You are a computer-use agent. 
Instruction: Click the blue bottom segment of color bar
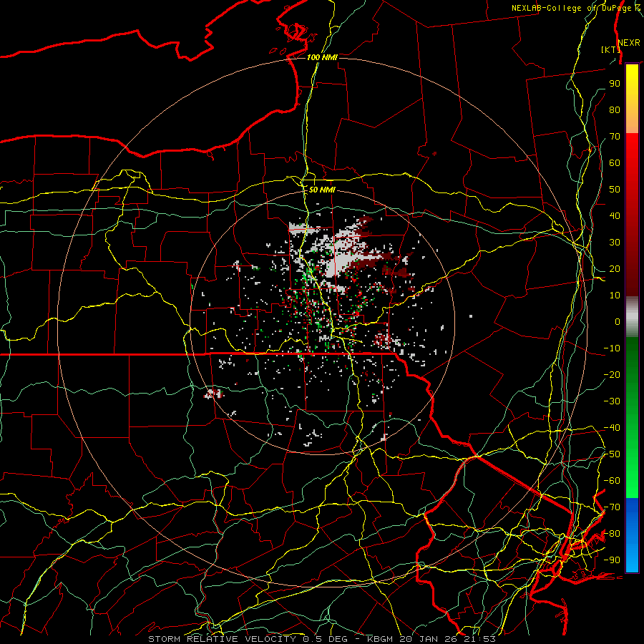tap(632, 535)
